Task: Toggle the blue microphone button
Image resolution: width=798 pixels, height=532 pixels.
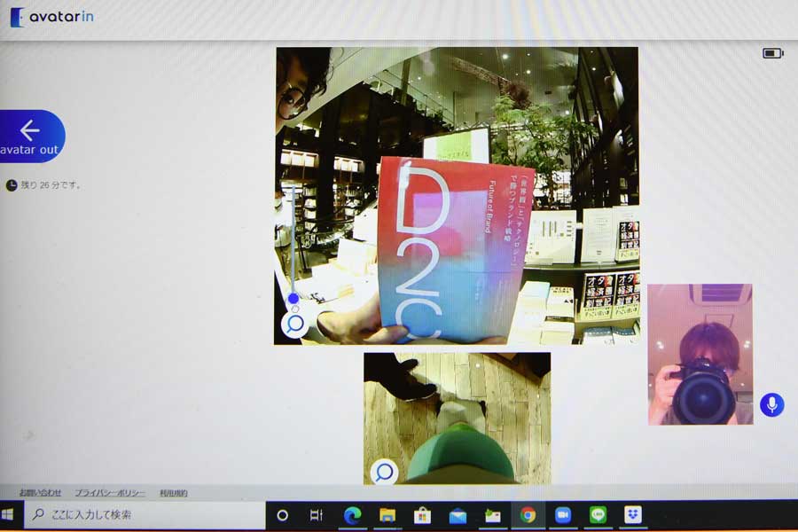Action: click(x=771, y=404)
